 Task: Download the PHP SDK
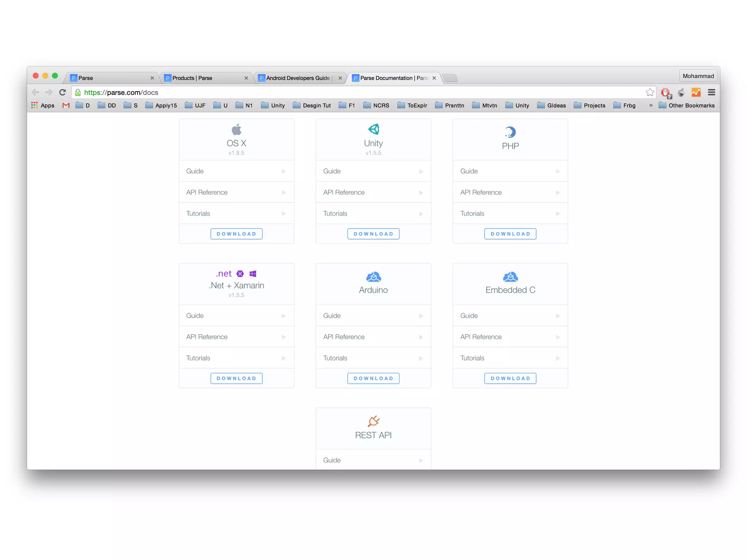pos(510,234)
